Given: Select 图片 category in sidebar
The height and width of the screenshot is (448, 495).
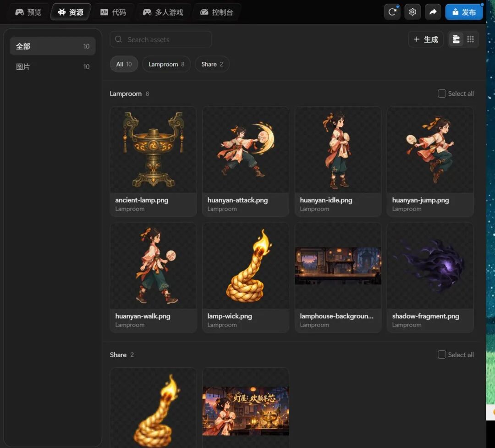Looking at the screenshot, I should 53,66.
